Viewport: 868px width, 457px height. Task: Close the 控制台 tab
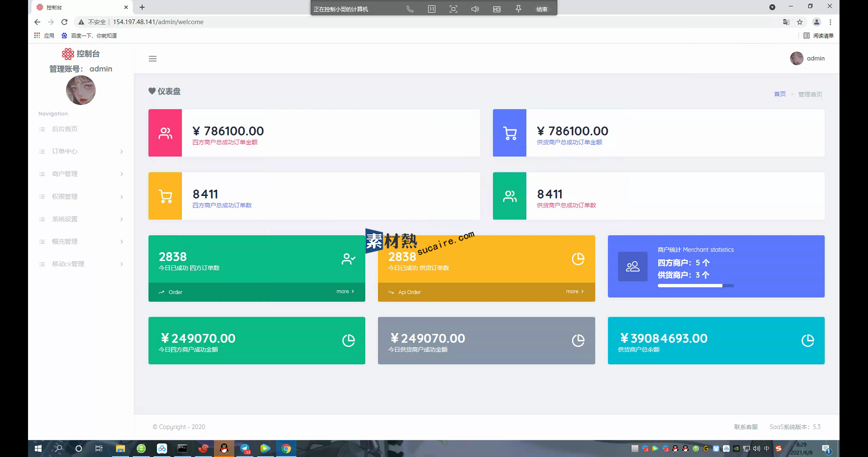[126, 7]
